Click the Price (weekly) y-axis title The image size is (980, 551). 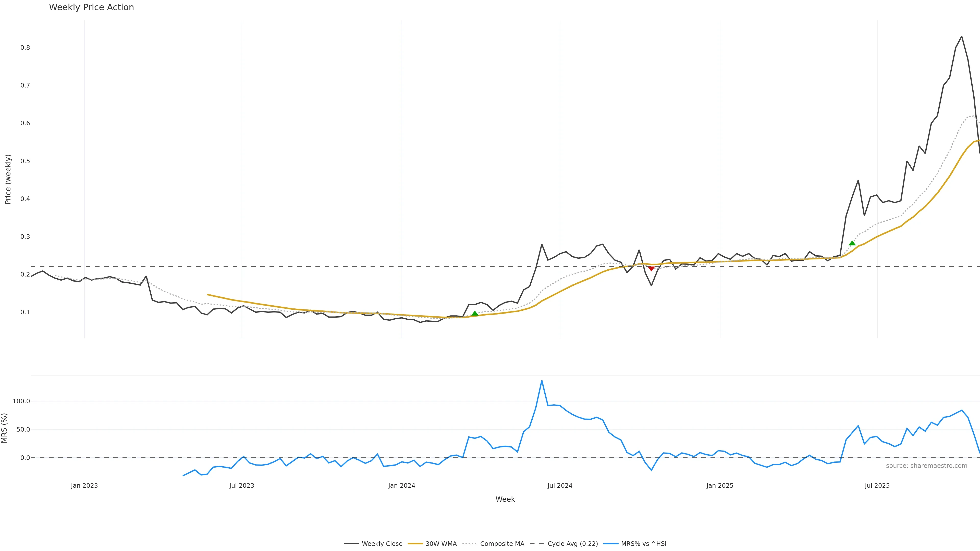[8, 179]
